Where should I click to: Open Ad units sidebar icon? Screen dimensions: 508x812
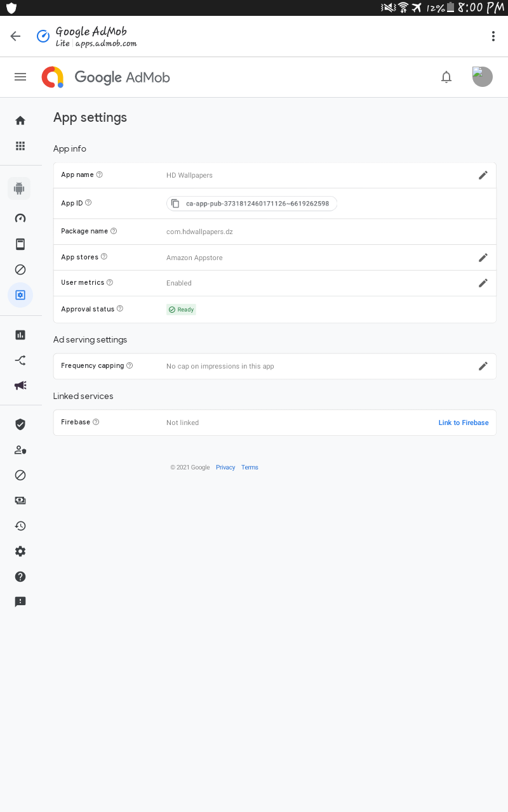pos(20,244)
